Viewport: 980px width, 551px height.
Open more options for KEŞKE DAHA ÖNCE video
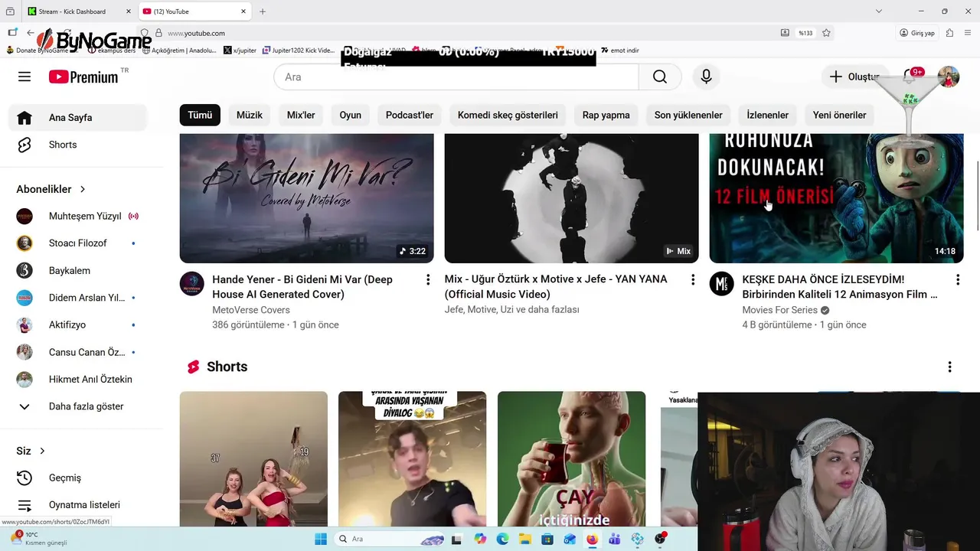[958, 280]
